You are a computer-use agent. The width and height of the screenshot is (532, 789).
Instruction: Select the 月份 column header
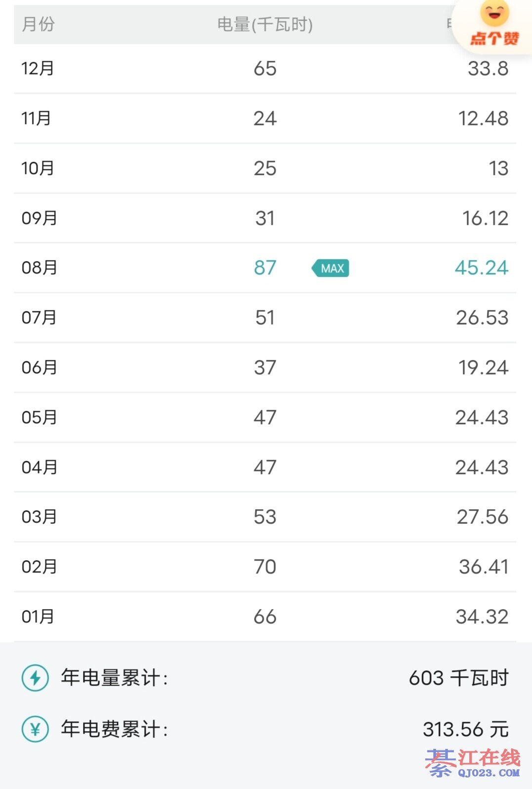pyautogui.click(x=39, y=24)
